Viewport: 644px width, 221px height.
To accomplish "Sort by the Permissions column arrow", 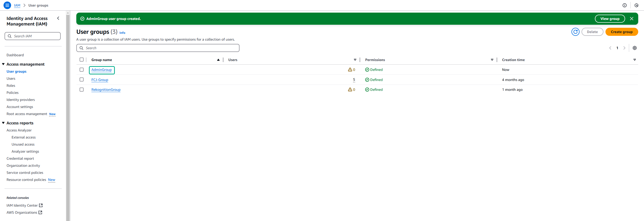I will click(x=492, y=60).
